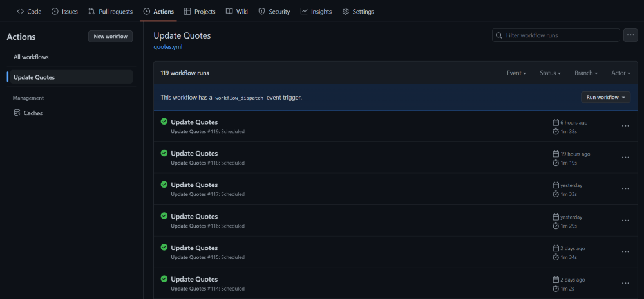Viewport: 644px width, 299px height.
Task: Click the New workflow button
Action: pyautogui.click(x=111, y=37)
